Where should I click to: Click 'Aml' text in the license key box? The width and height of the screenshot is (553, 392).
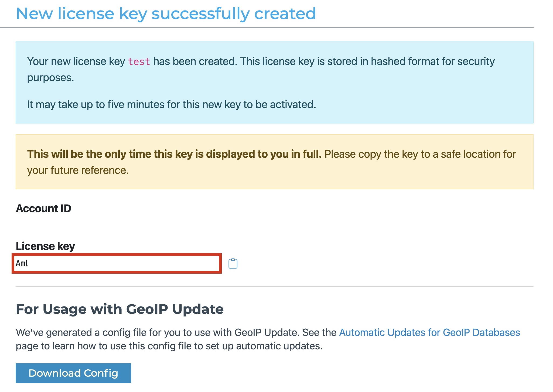tap(22, 263)
